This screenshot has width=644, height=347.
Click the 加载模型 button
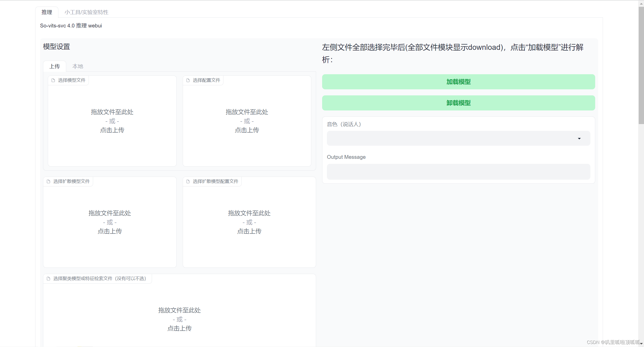459,82
